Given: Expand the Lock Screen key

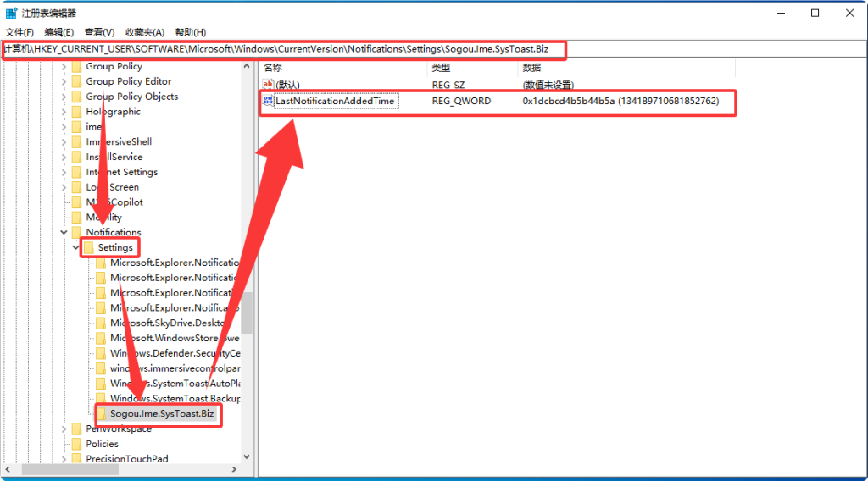Looking at the screenshot, I should (x=64, y=187).
